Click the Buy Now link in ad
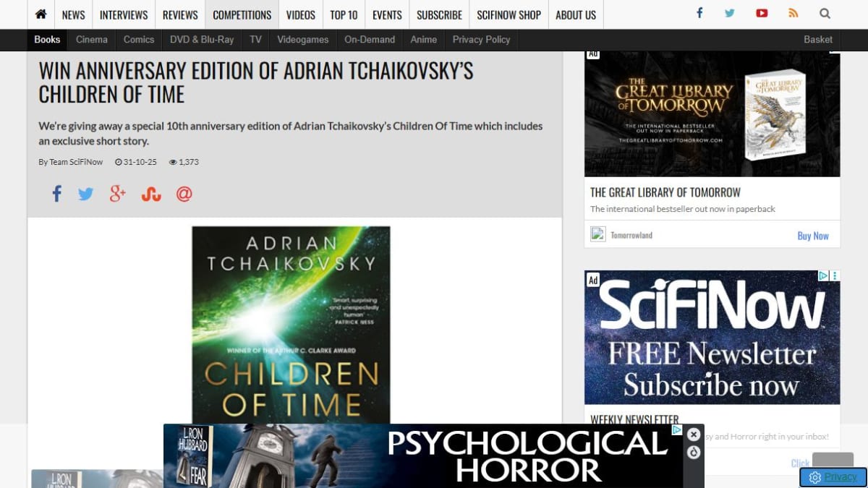Image resolution: width=868 pixels, height=488 pixels. click(813, 236)
